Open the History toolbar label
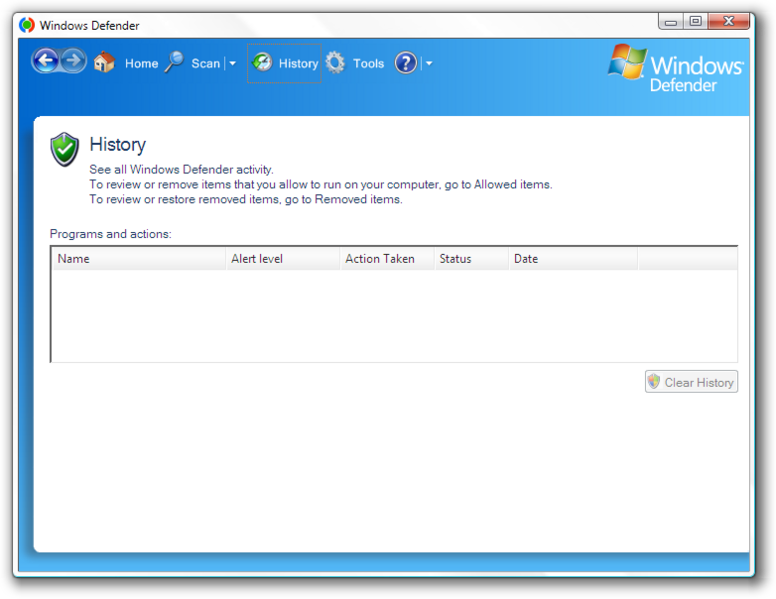The height and width of the screenshot is (599, 776). pos(298,63)
